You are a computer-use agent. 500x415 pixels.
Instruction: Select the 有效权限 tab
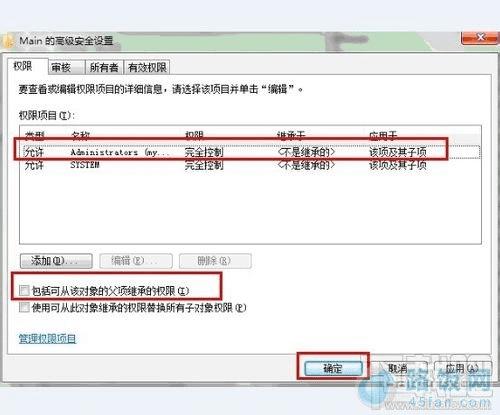pos(147,68)
